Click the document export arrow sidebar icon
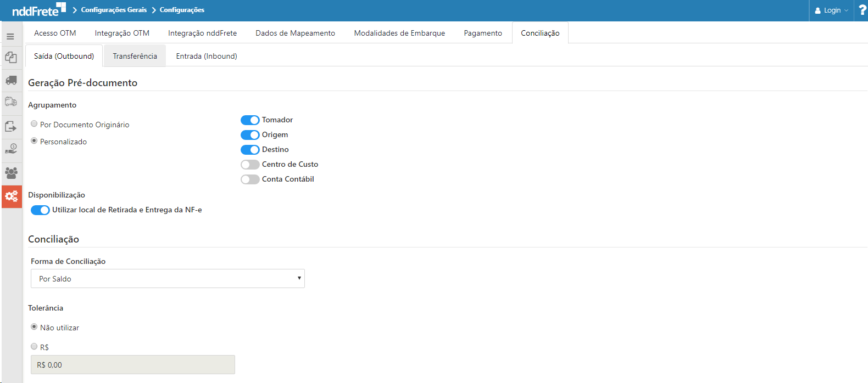 [11, 126]
